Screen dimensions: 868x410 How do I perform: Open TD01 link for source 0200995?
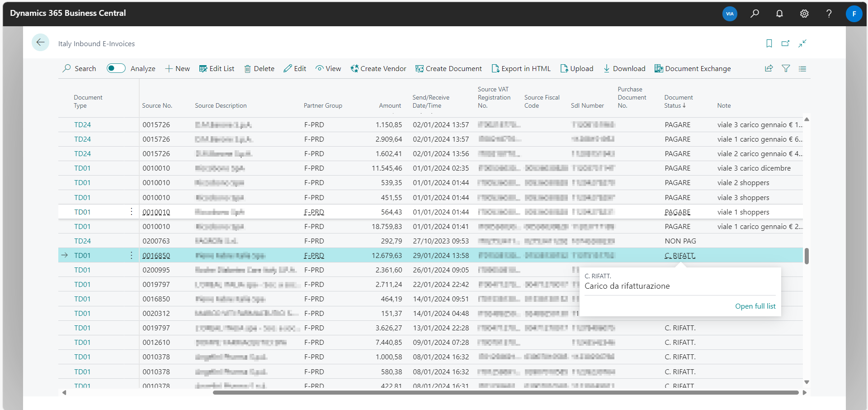click(82, 270)
